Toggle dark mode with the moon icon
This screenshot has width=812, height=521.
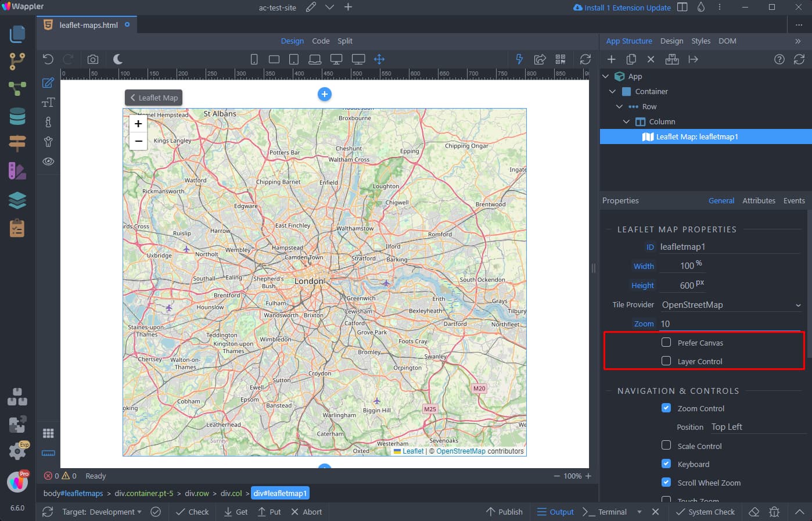118,58
